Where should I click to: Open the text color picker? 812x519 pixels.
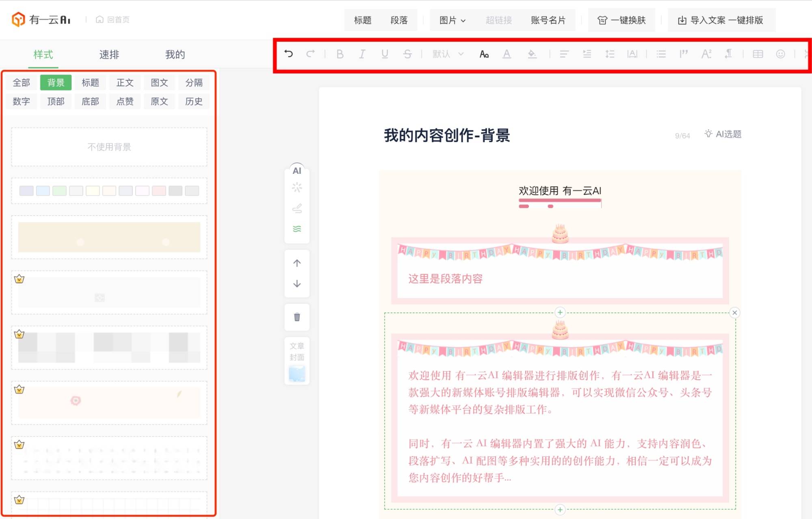click(x=507, y=54)
